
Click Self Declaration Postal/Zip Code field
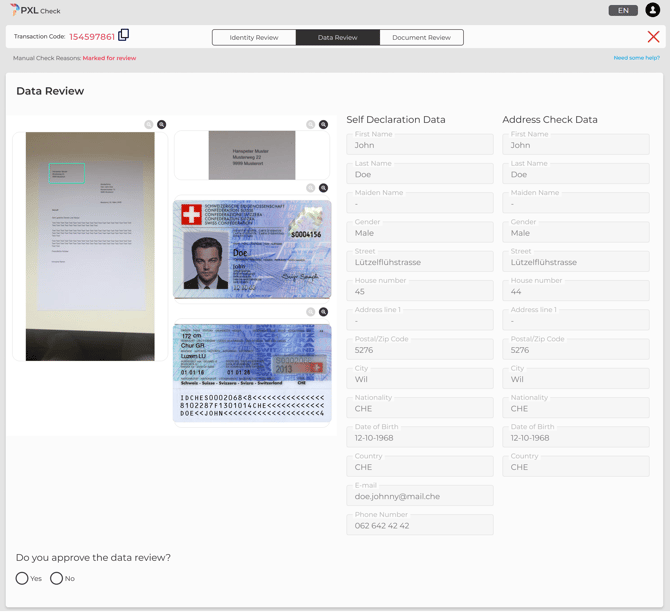pos(420,349)
